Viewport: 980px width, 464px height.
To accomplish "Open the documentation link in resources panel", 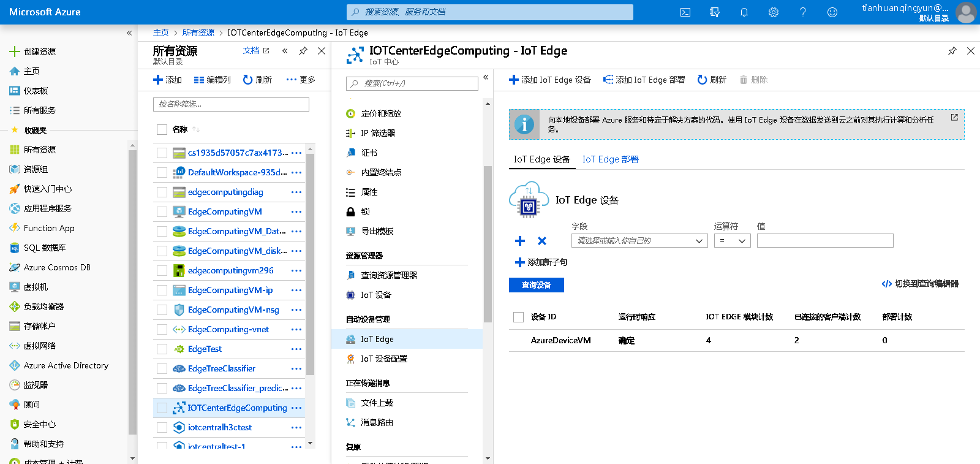I will (x=256, y=51).
